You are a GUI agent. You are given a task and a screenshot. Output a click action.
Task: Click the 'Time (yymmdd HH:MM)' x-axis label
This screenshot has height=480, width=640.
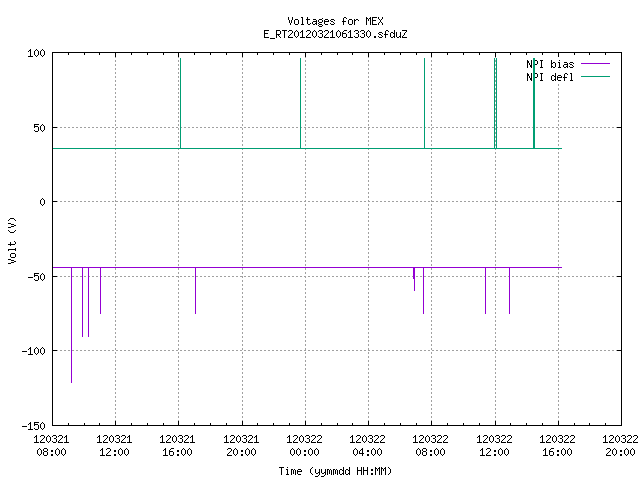coord(335,471)
